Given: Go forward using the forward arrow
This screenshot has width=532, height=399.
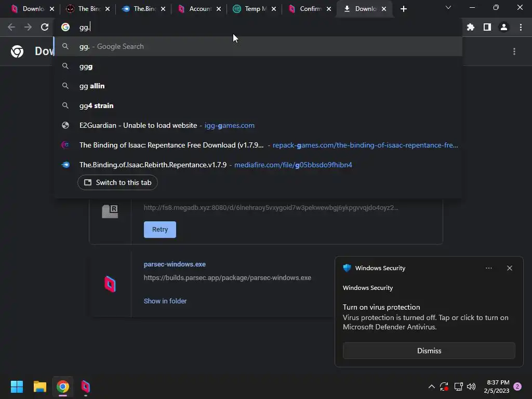Looking at the screenshot, I should [x=28, y=27].
